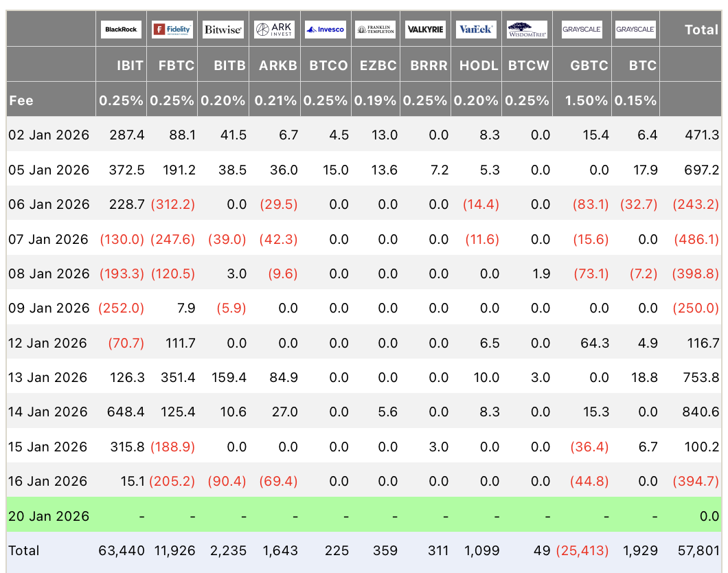Click total 471.3 for 02 Jan

pyautogui.click(x=702, y=135)
